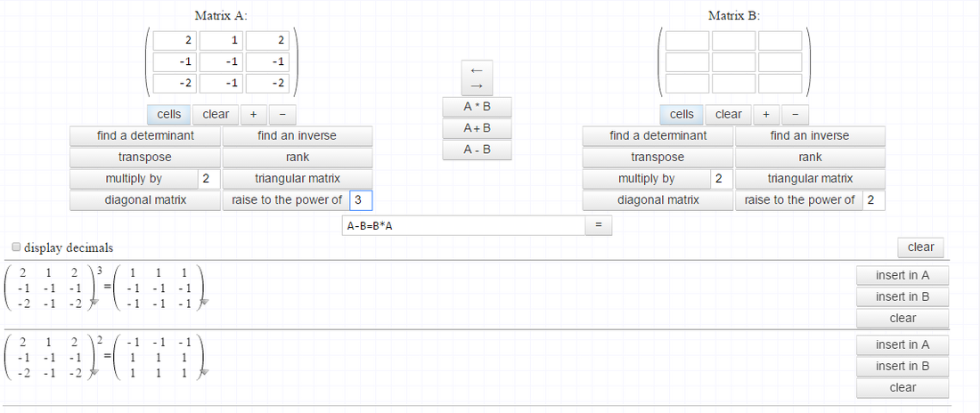Shrink Matrix A using its minus button
980x413 pixels.
282,114
